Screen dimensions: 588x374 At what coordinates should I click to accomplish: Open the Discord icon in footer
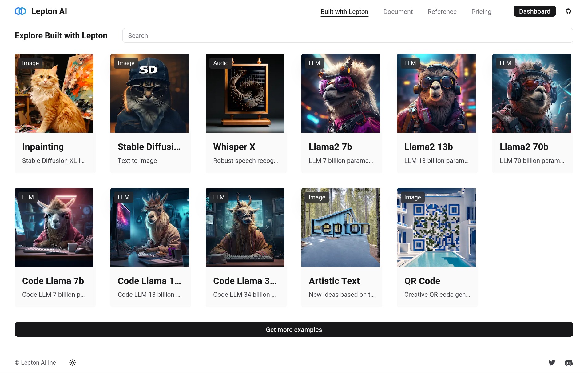coord(569,363)
